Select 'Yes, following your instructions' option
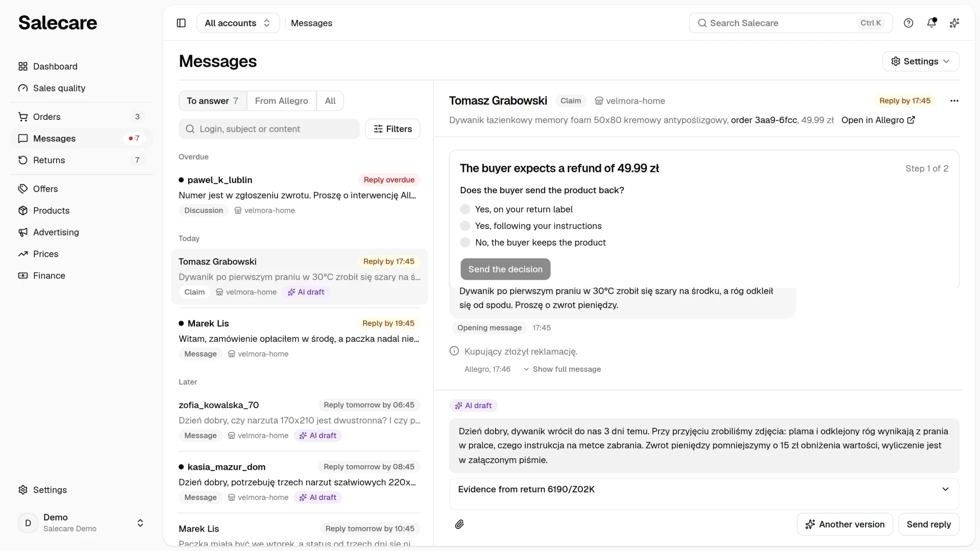980x551 pixels. tap(531, 226)
